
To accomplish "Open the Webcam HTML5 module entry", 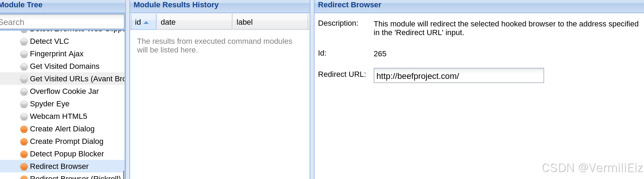I will tap(58, 116).
